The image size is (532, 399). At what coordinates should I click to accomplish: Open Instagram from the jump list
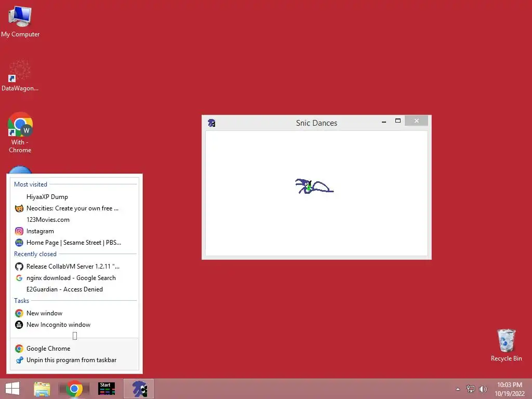pos(75,231)
